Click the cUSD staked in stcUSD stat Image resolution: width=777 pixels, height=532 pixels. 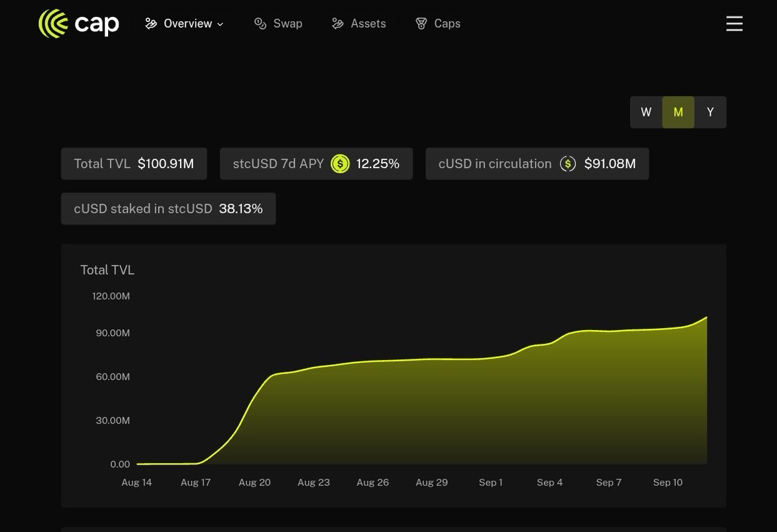point(168,208)
